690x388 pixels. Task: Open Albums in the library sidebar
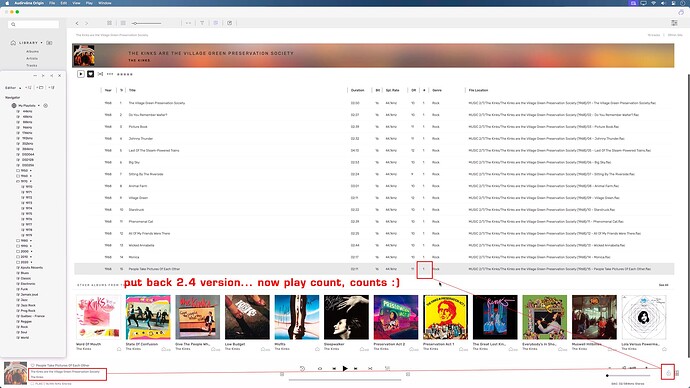(33, 51)
